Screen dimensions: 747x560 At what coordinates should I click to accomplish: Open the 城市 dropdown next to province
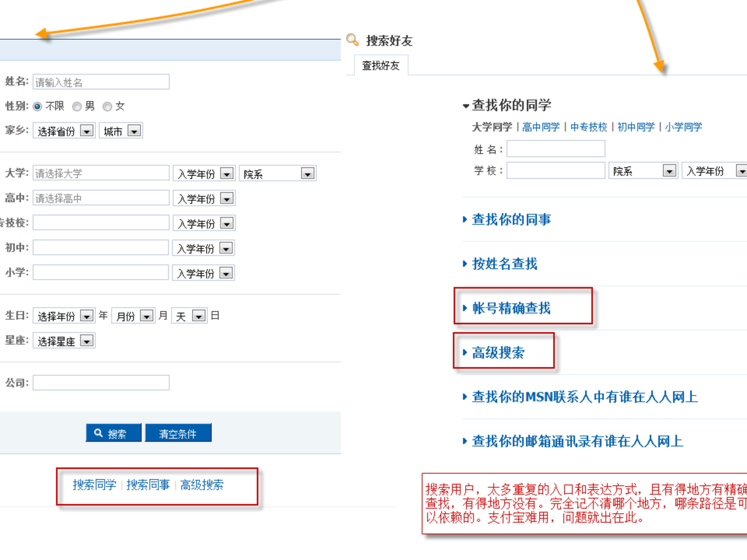coord(134,131)
